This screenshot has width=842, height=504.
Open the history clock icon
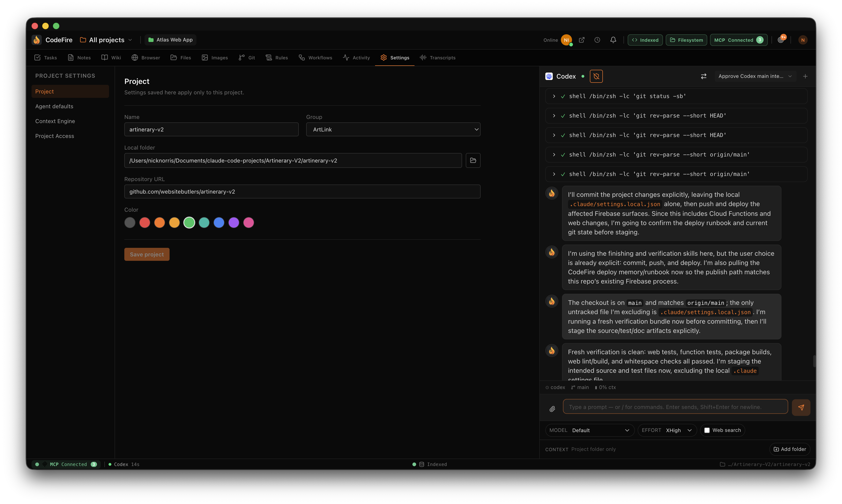597,40
